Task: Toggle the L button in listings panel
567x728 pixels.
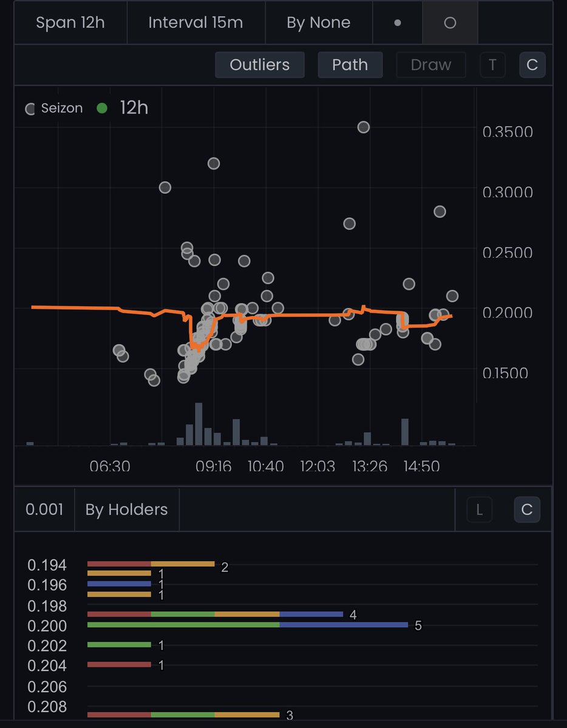Action: [x=480, y=510]
